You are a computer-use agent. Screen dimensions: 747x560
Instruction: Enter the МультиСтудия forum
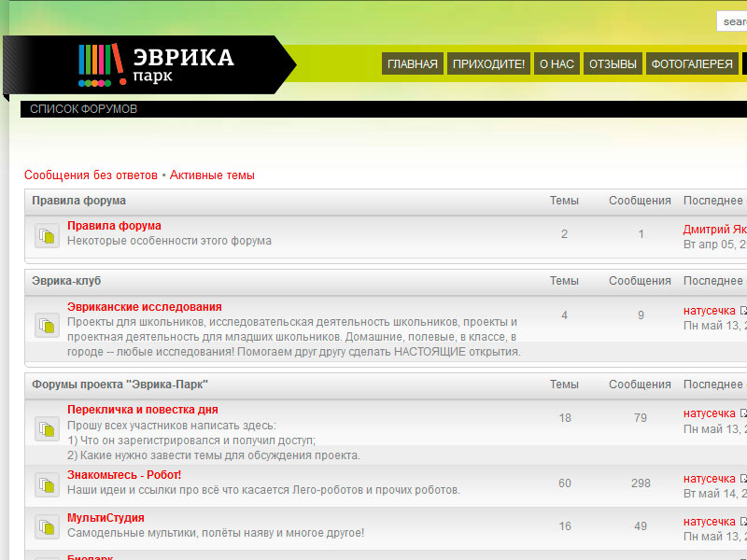coord(106,518)
